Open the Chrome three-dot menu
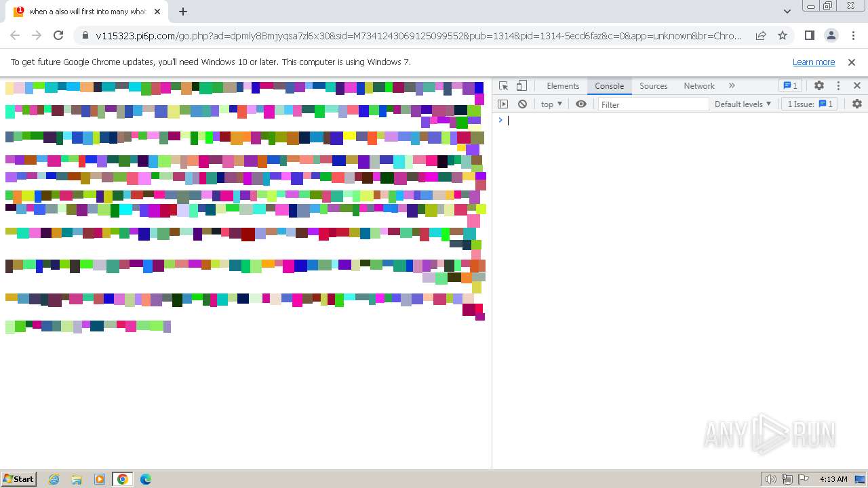Viewport: 868px width, 488px height. pyautogui.click(x=852, y=35)
